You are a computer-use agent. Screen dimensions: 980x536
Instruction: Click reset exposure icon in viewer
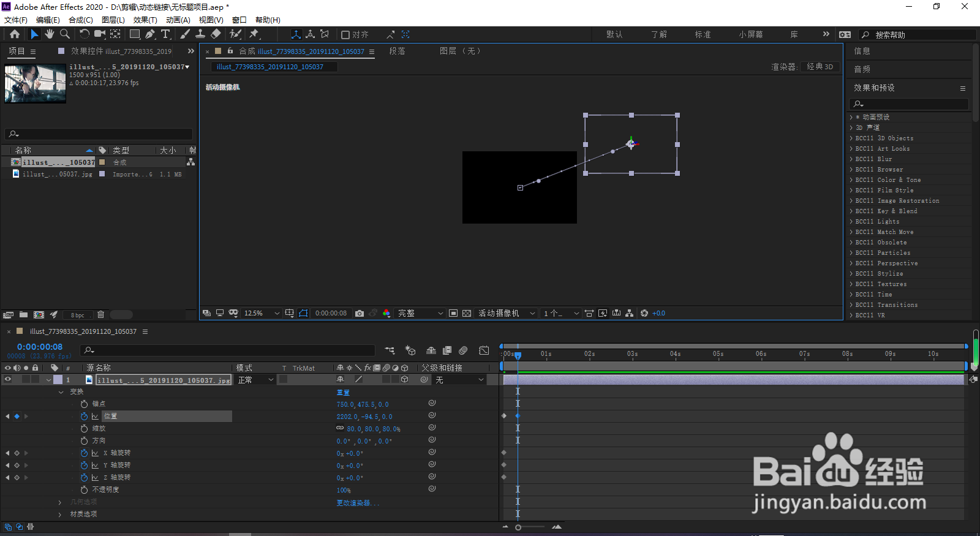(x=644, y=313)
